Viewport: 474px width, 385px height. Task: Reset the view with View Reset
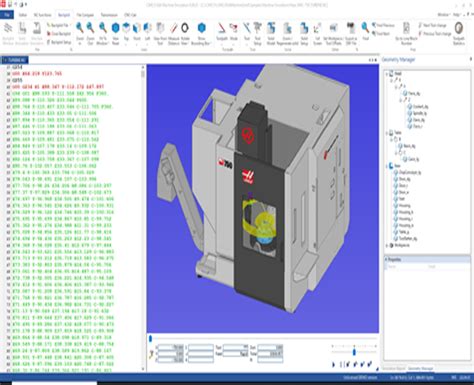115,33
